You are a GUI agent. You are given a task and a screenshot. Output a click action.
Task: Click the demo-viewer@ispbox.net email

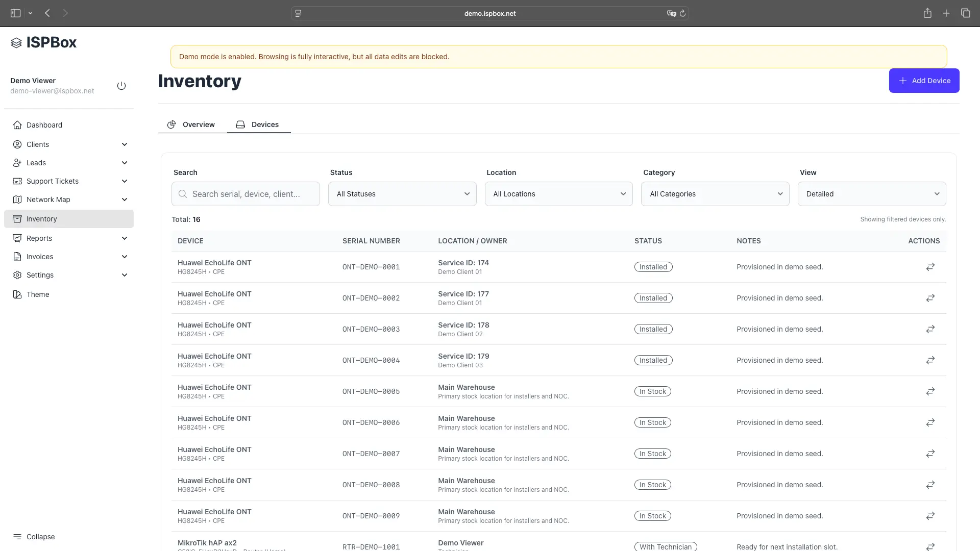tap(52, 91)
